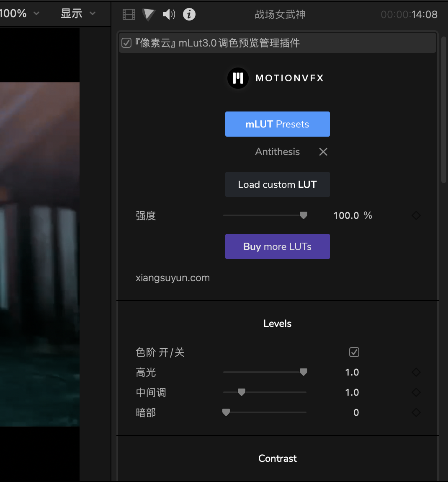448x482 pixels.
Task: Click the Contrast section heading
Action: tap(278, 459)
